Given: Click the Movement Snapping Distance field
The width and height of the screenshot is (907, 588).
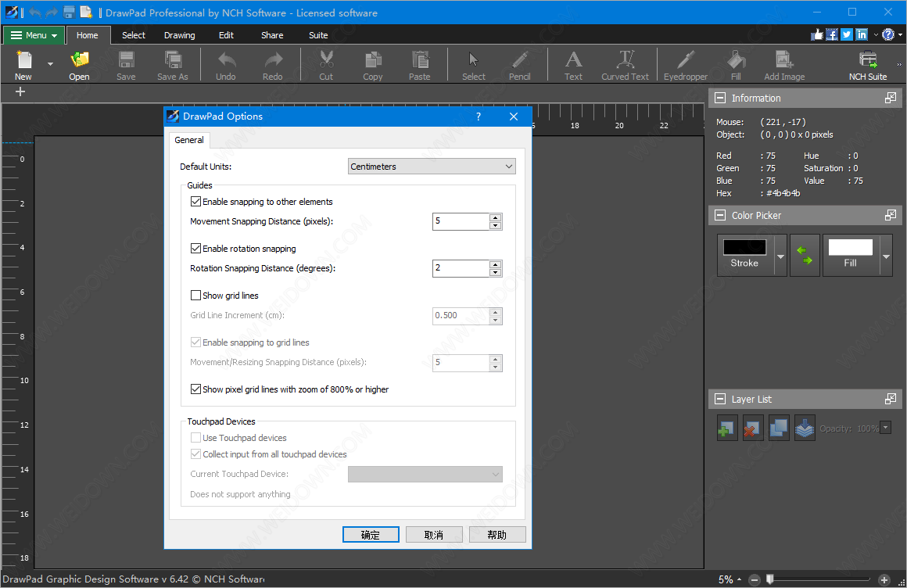Looking at the screenshot, I should (x=461, y=221).
